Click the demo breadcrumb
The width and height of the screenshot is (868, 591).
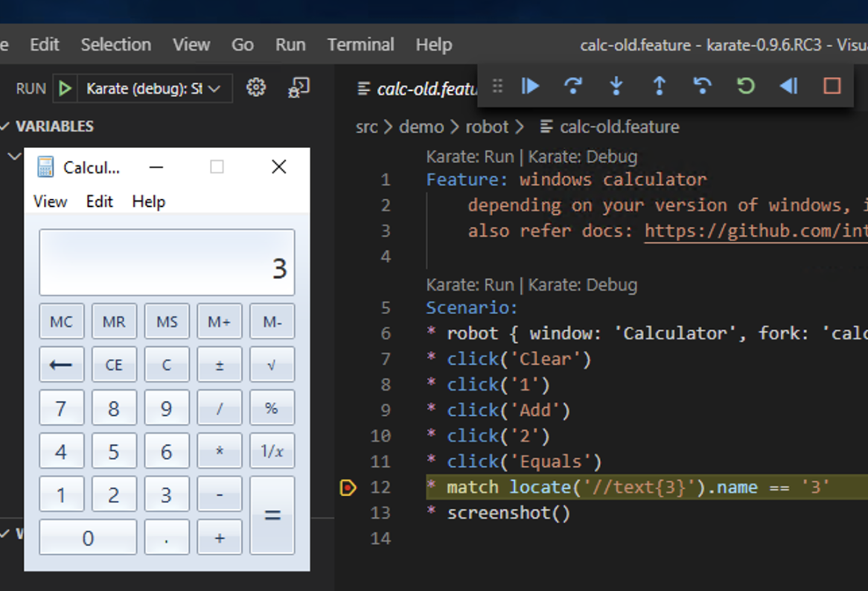coord(421,127)
